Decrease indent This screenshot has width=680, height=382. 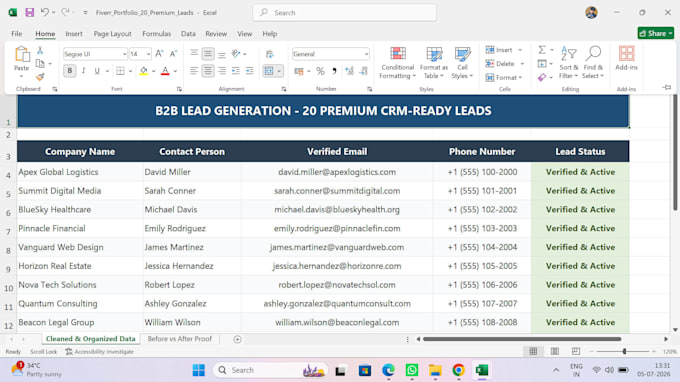(x=235, y=71)
